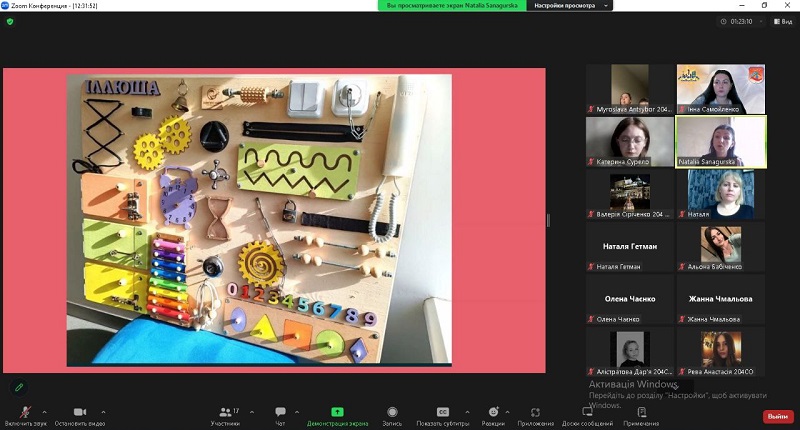Open the Reactions menu
The image size is (800, 430).
pos(493,414)
